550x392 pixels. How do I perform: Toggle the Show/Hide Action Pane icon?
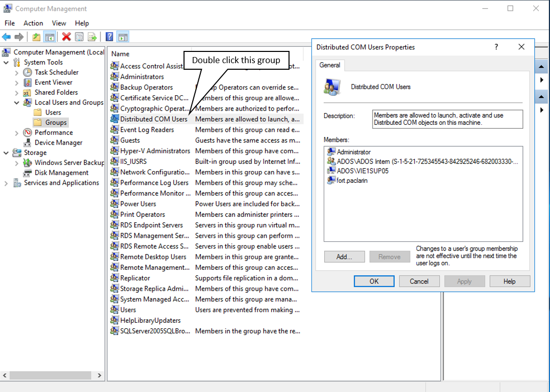(x=122, y=37)
